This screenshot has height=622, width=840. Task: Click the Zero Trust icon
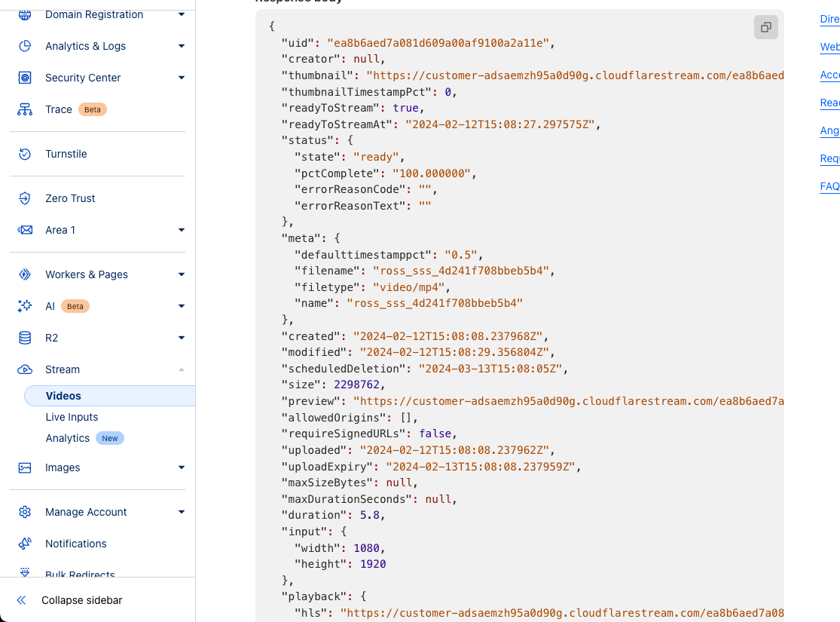(25, 198)
